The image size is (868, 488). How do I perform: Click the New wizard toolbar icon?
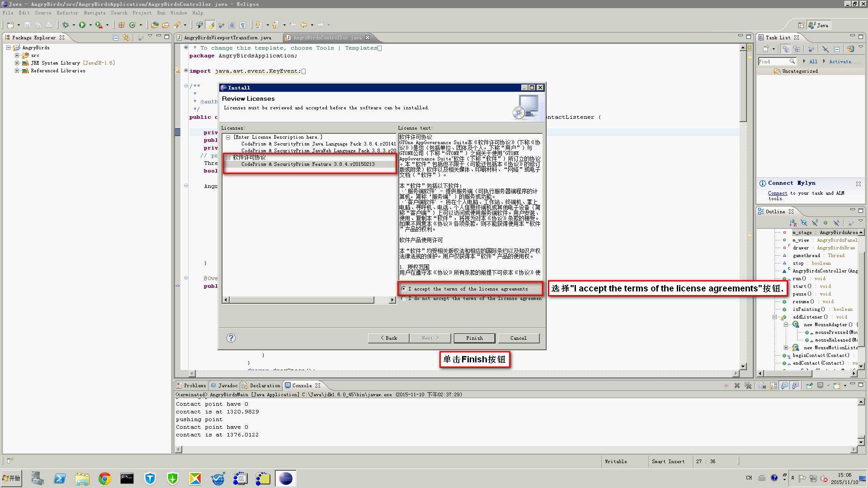pyautogui.click(x=10, y=25)
